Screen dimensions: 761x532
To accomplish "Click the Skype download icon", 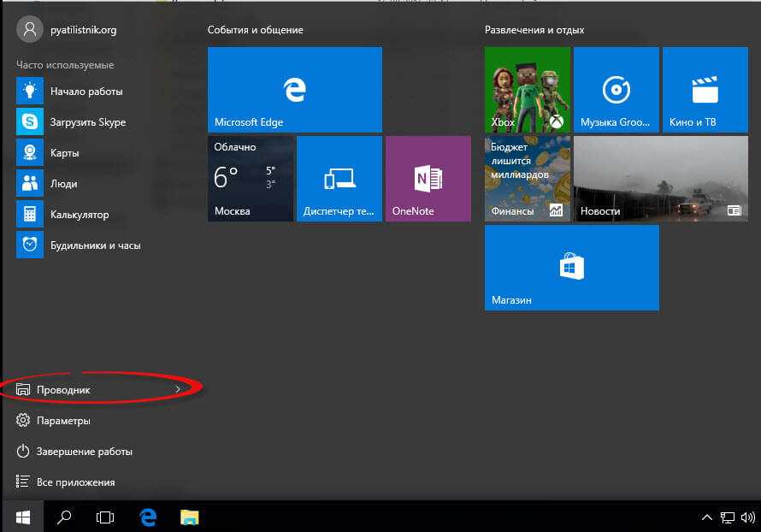I will pyautogui.click(x=30, y=122).
